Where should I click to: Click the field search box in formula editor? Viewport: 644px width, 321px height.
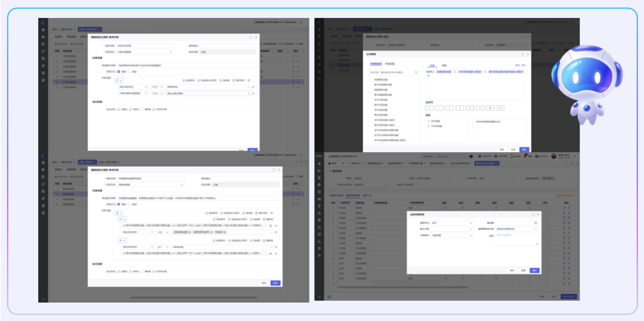(391, 72)
